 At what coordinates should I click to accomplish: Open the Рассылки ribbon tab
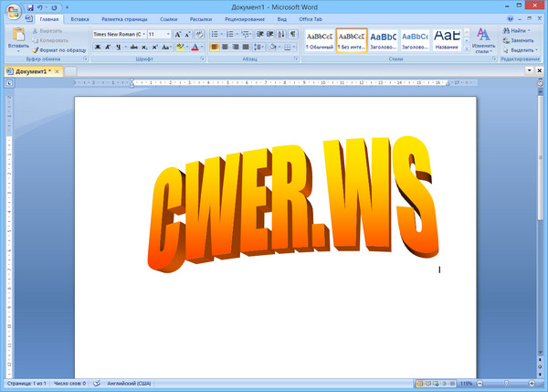tap(201, 19)
